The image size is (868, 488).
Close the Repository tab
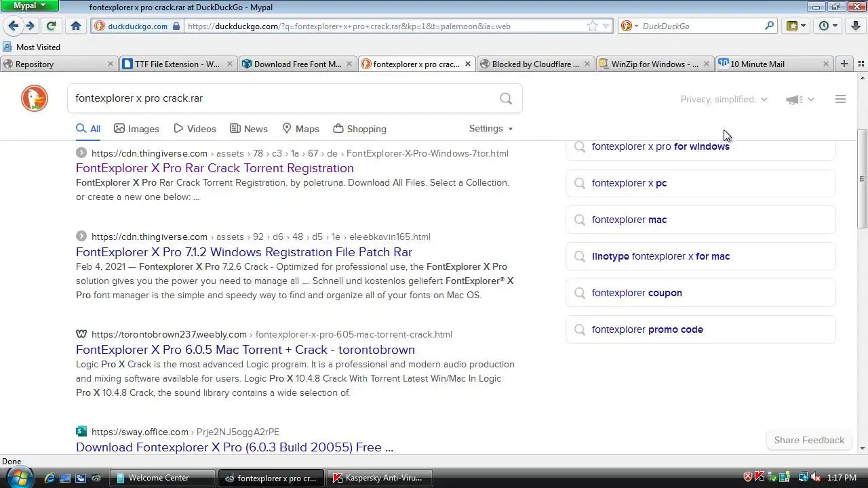click(111, 64)
